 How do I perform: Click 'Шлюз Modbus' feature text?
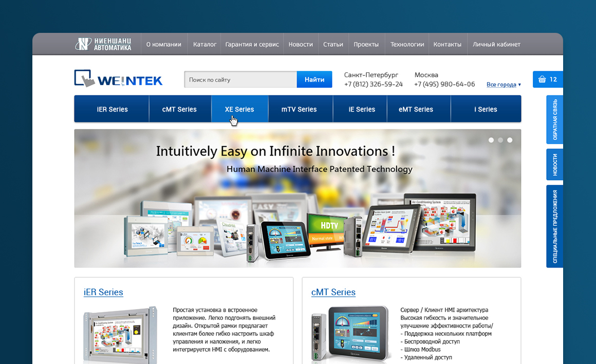420,350
